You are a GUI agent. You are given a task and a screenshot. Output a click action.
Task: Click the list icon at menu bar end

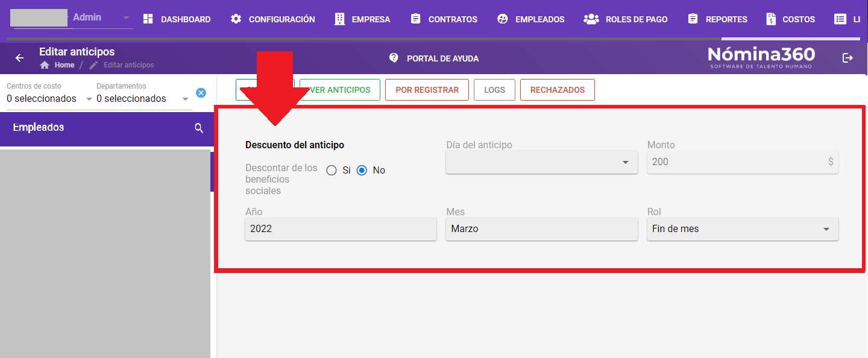[x=840, y=19]
